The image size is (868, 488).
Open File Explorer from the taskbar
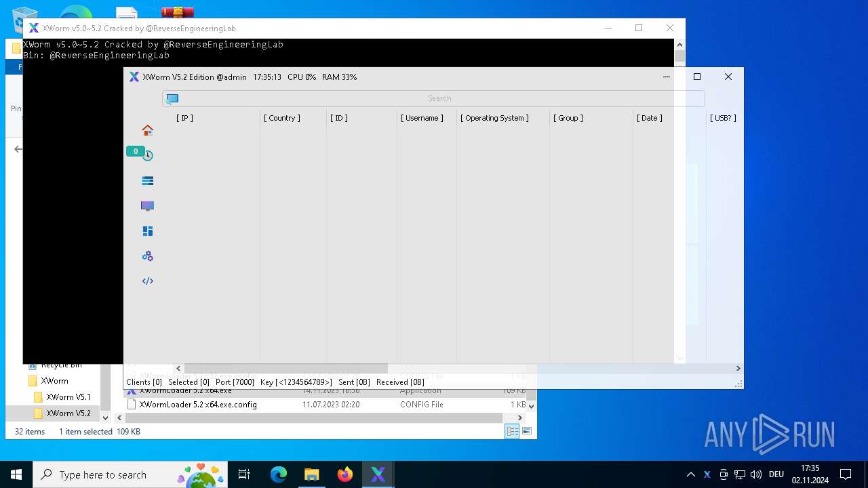coord(312,474)
